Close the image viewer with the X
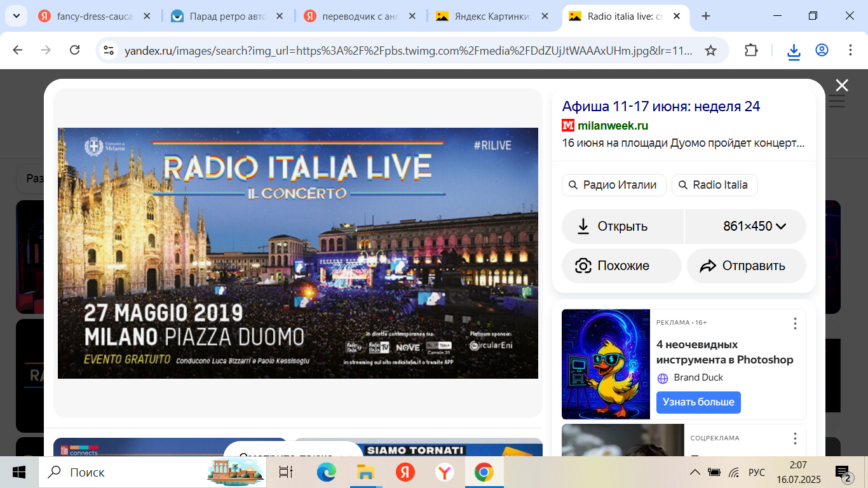 pyautogui.click(x=842, y=86)
